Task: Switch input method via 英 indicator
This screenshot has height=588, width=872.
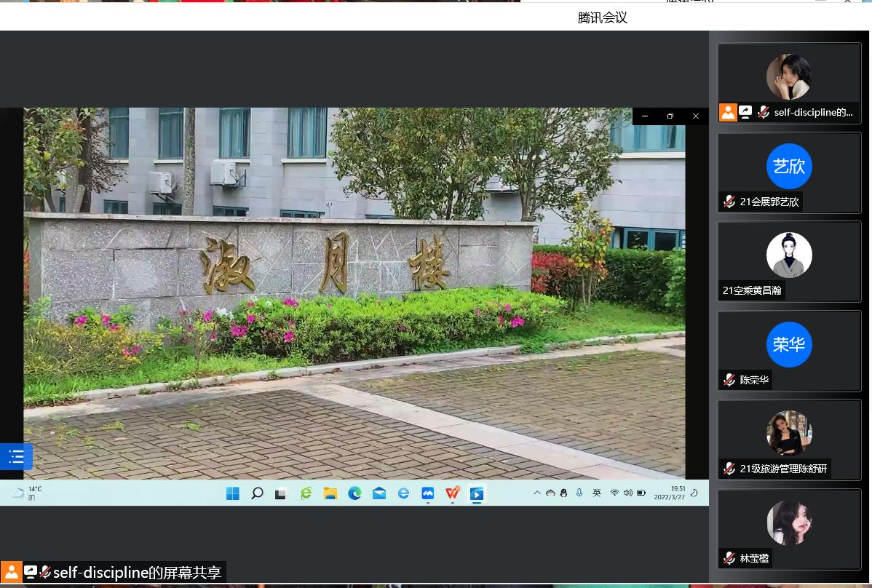Action: [597, 493]
